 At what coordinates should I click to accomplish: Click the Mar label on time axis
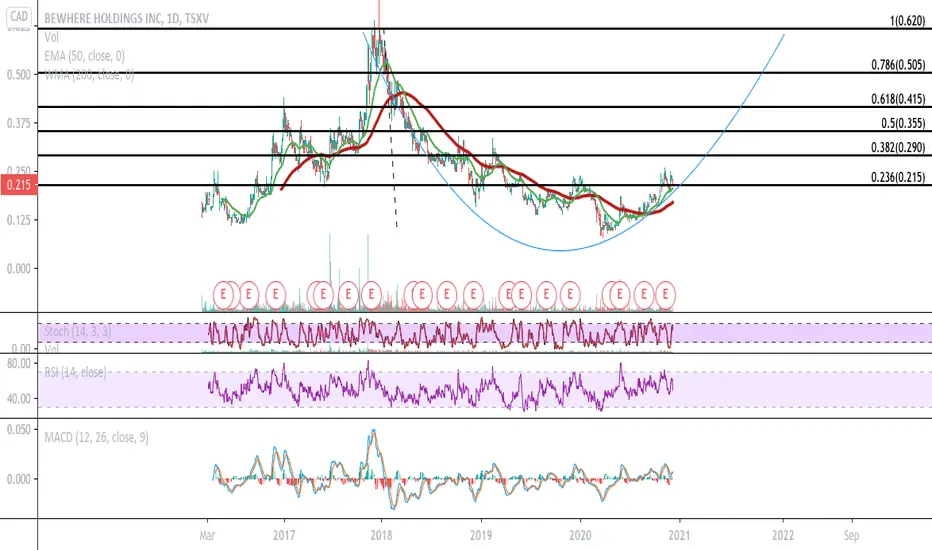click(207, 535)
